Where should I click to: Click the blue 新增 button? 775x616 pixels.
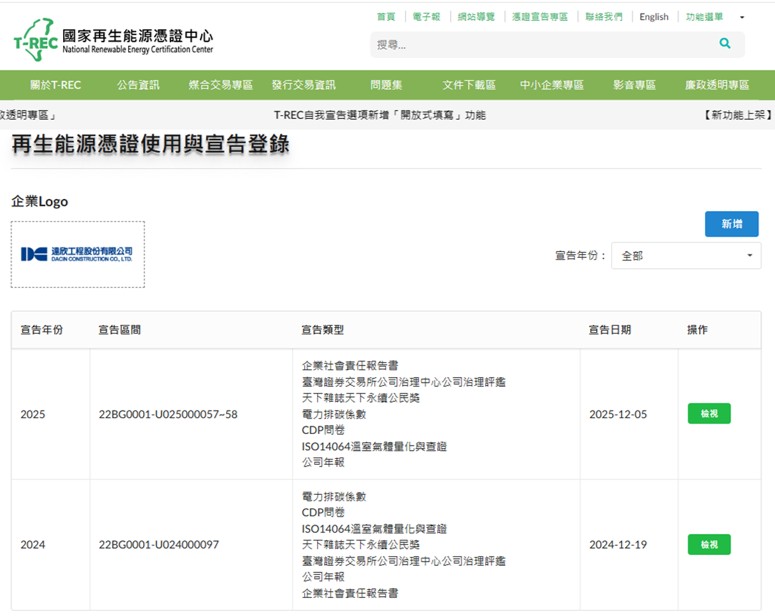tap(731, 224)
